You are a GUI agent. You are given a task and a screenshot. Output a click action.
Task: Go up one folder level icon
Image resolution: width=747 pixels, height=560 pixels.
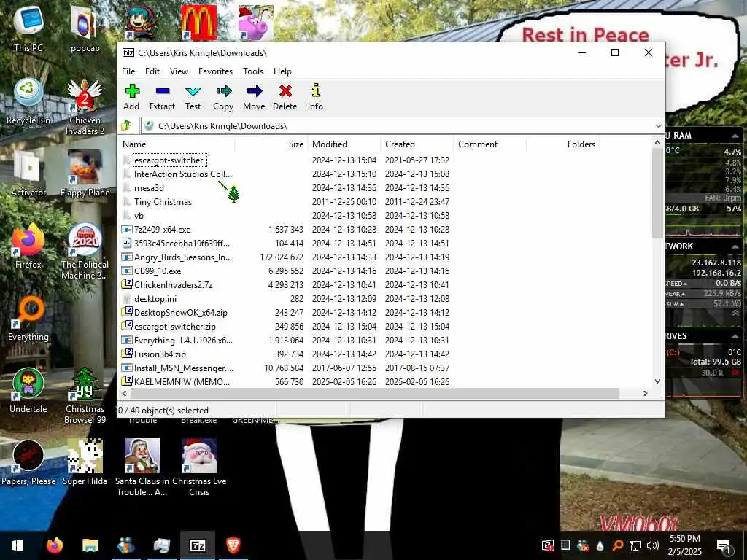(x=126, y=125)
